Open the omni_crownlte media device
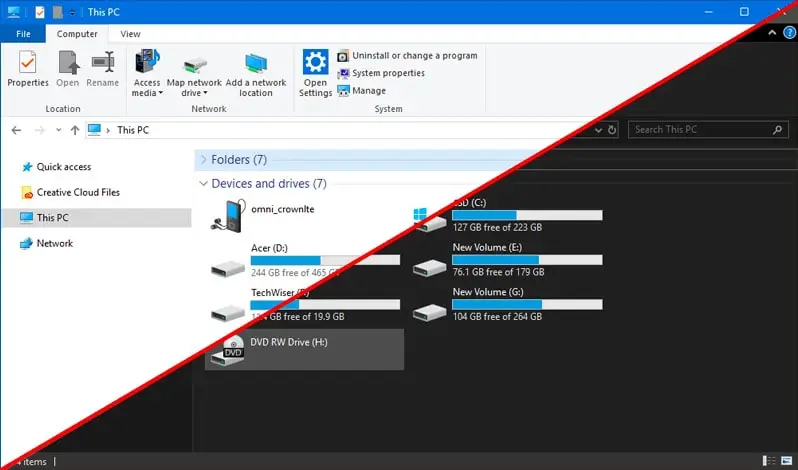The image size is (798, 470). coord(228,214)
